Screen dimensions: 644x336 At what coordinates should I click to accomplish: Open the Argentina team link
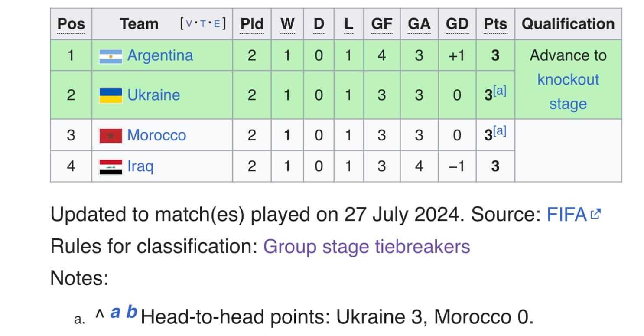(x=160, y=56)
